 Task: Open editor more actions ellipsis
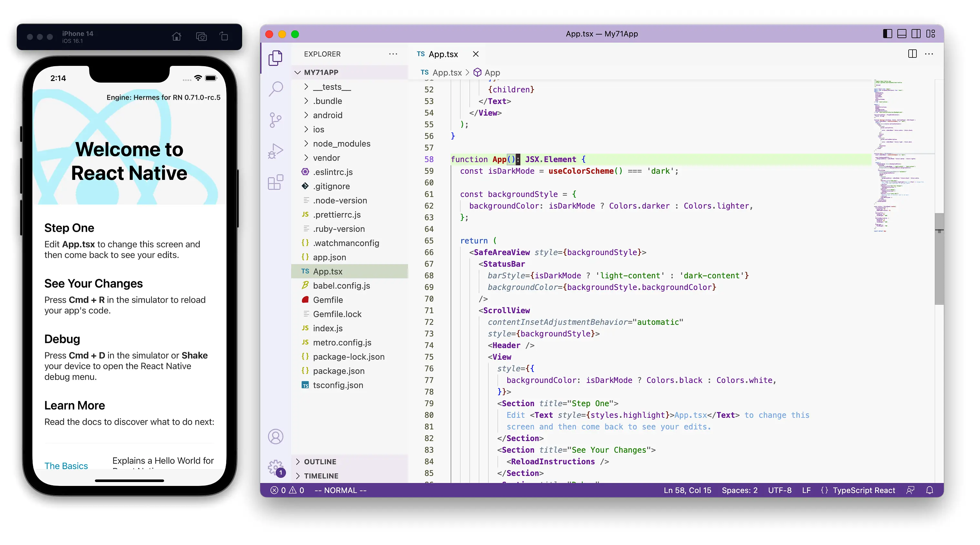[x=929, y=54]
